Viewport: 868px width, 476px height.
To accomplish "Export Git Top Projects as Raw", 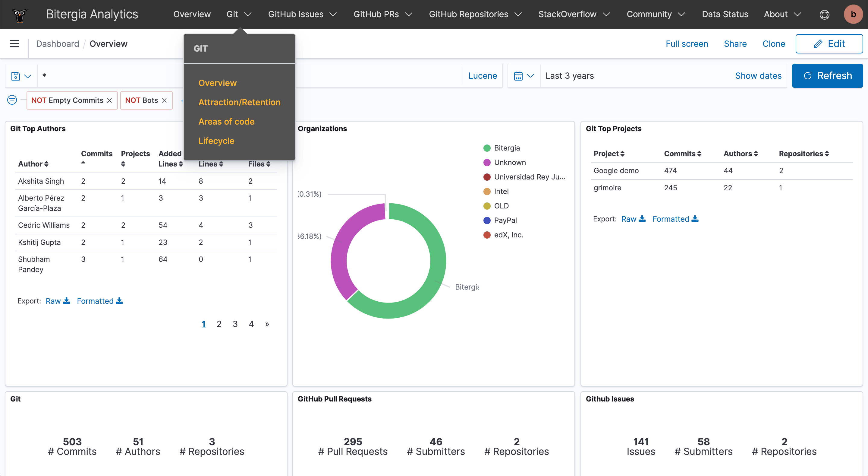I will (634, 219).
